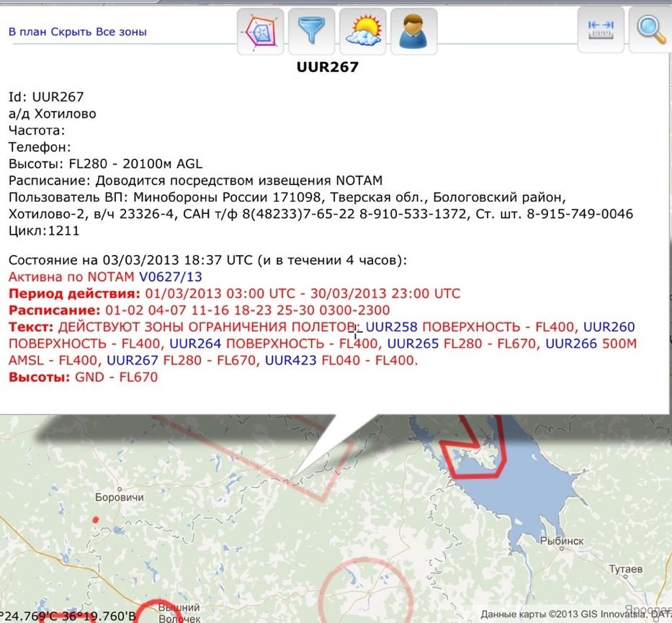Click the Рыбинск city label on map
Screen dimensions: 672x623
click(561, 541)
